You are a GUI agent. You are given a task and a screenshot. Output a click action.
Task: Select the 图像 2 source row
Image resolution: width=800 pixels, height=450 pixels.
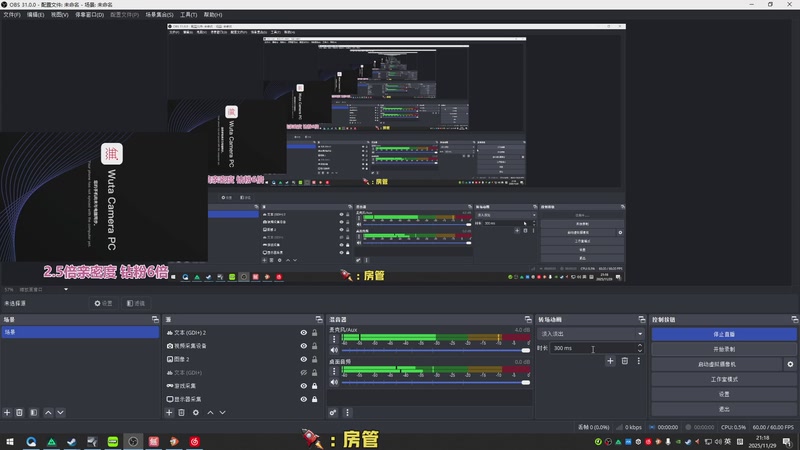click(x=242, y=359)
